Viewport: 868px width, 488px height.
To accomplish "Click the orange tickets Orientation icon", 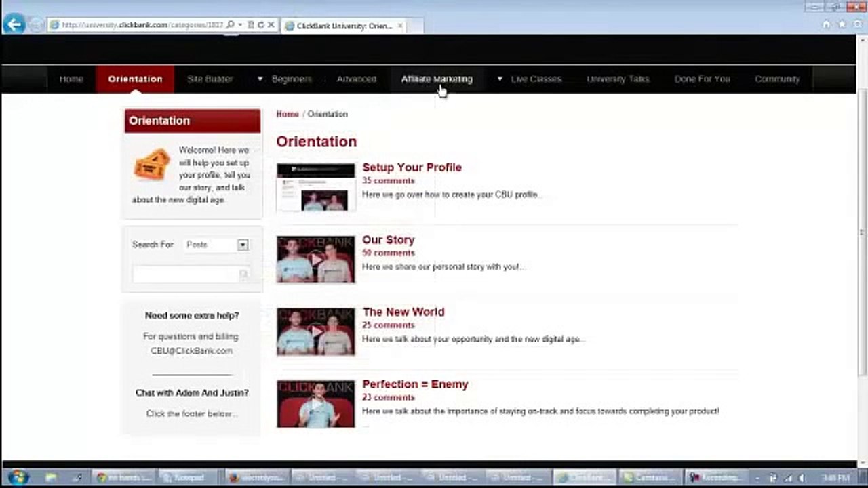I will click(152, 165).
